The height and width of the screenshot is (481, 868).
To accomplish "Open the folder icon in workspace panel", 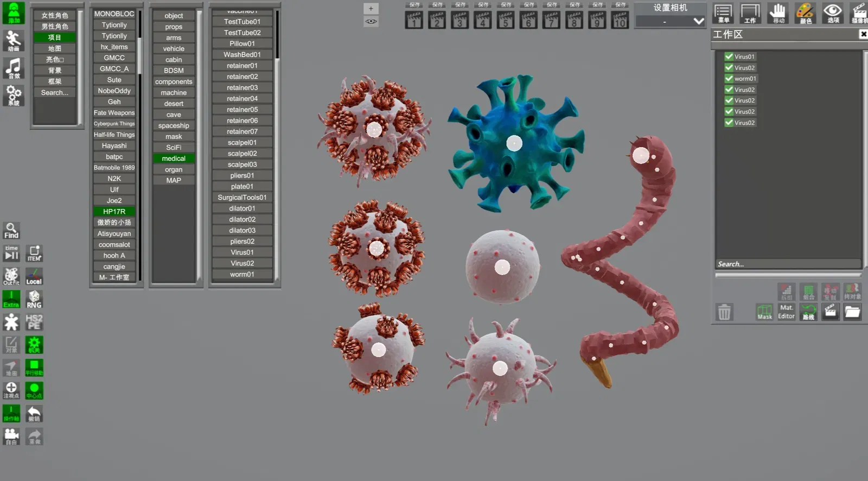I will (x=852, y=312).
